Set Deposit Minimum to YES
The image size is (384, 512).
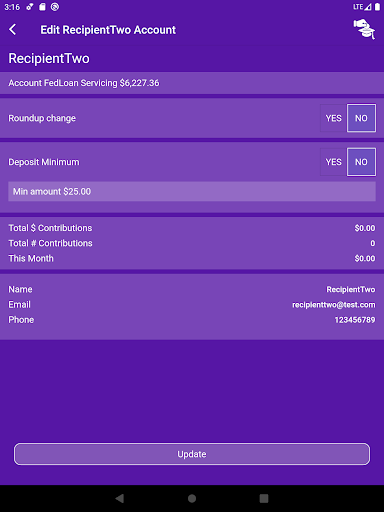coord(334,162)
